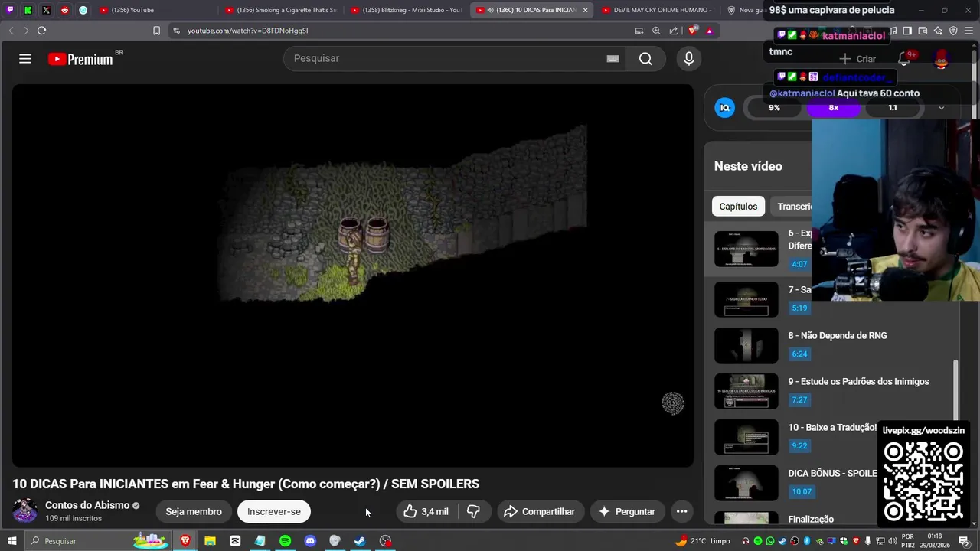Go back with the browser back arrow

(x=11, y=31)
